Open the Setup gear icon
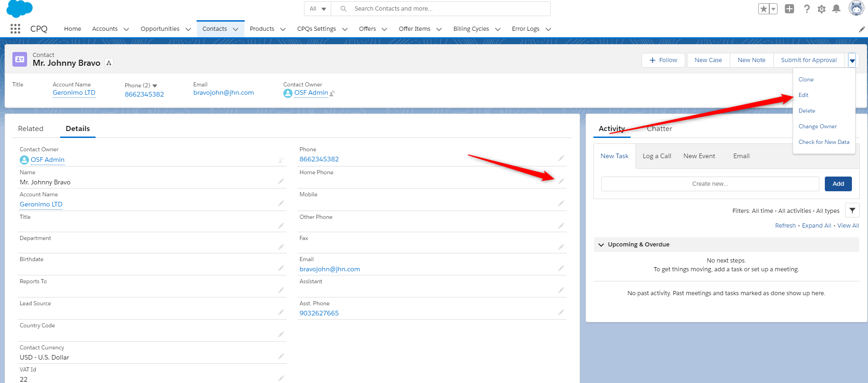868x383 pixels. point(822,9)
